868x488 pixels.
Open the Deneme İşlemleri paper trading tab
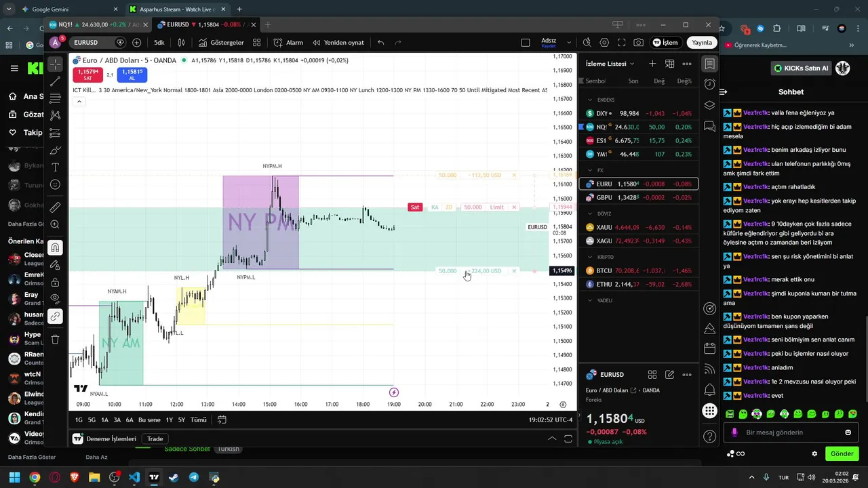pyautogui.click(x=105, y=439)
